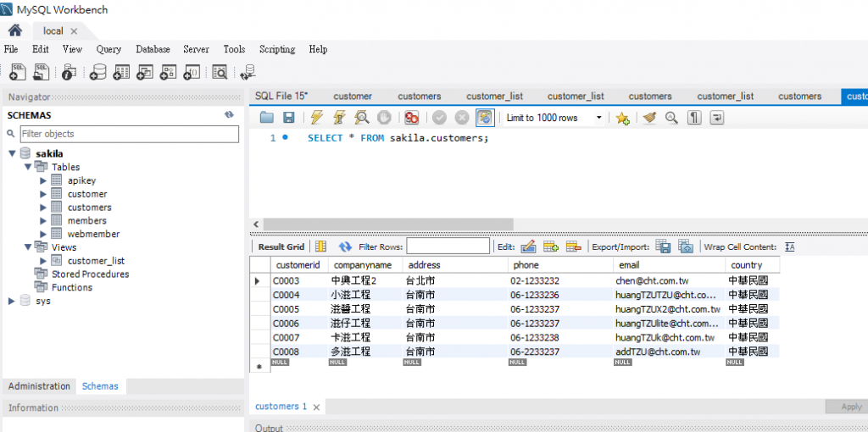868x432 pixels.
Task: Click the home screen icon
Action: tap(15, 30)
